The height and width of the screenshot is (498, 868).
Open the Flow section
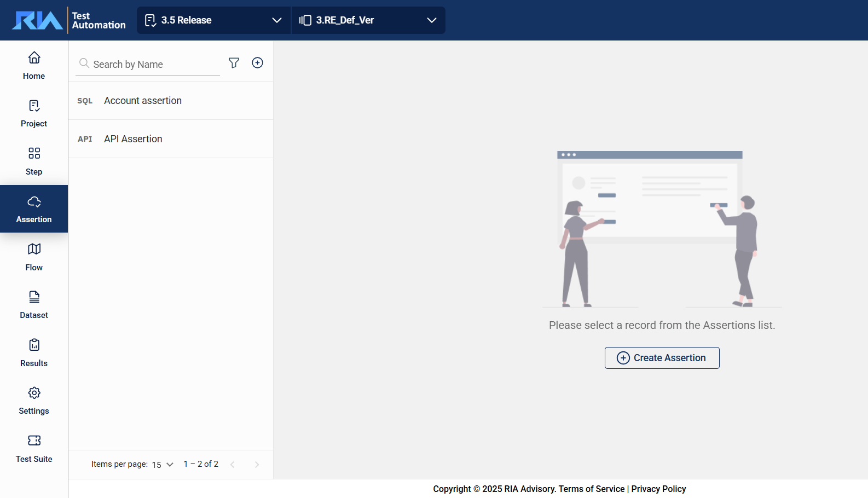point(34,257)
